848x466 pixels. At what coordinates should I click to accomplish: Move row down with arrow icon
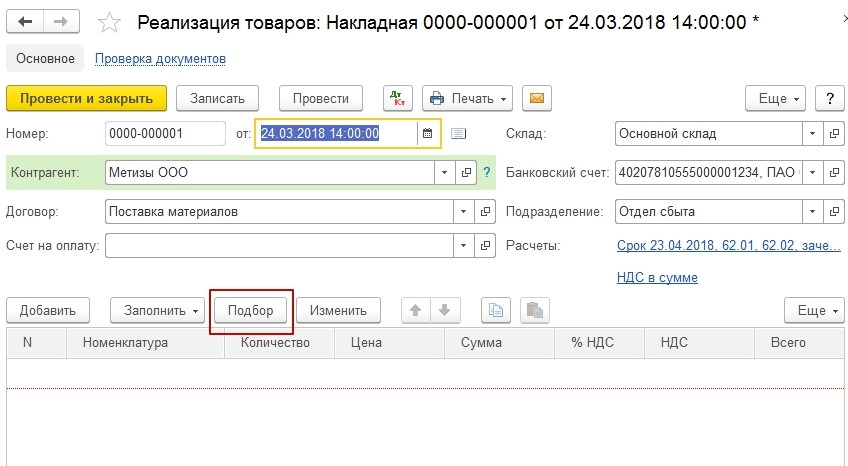(x=445, y=310)
